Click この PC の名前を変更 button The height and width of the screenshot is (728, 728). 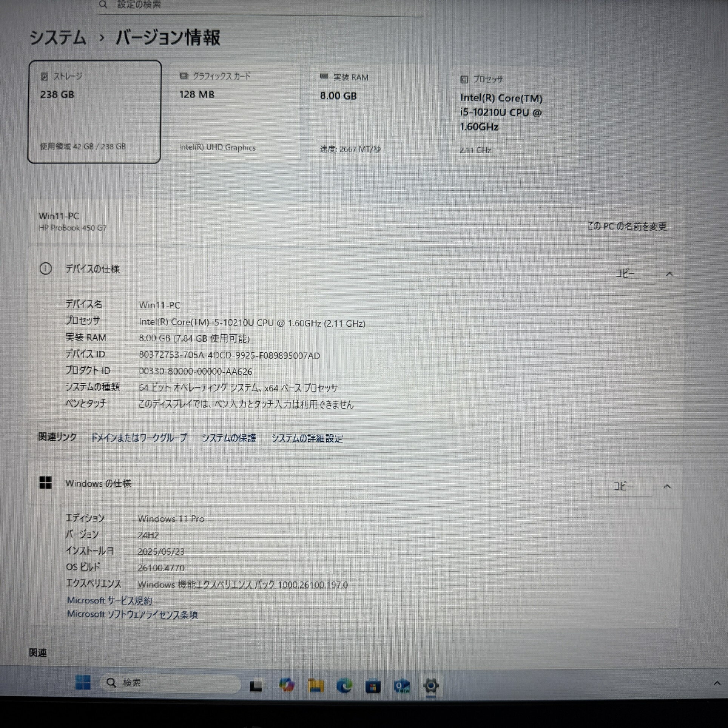pos(626,227)
